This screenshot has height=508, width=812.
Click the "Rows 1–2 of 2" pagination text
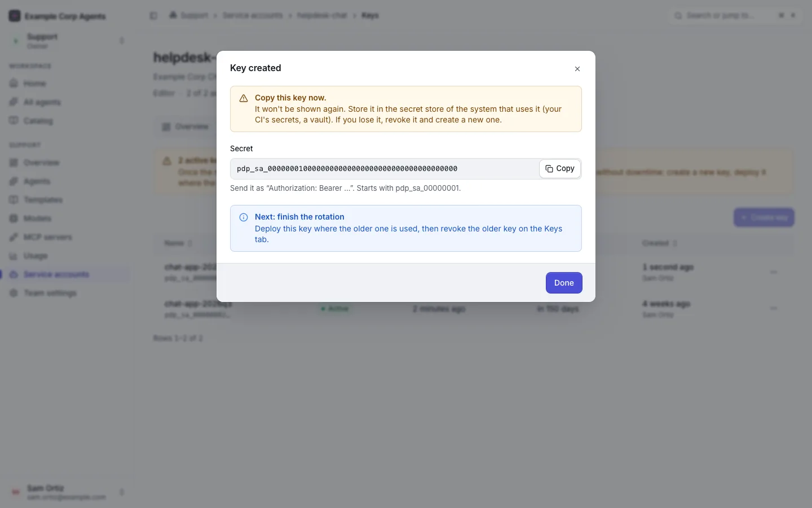click(x=178, y=338)
